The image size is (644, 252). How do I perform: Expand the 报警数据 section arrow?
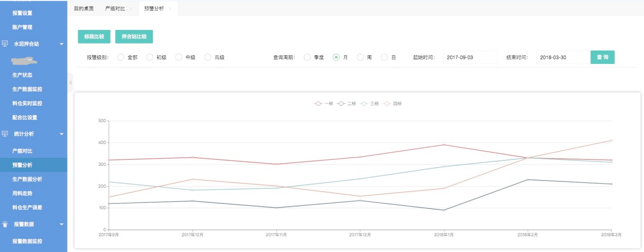click(61, 224)
